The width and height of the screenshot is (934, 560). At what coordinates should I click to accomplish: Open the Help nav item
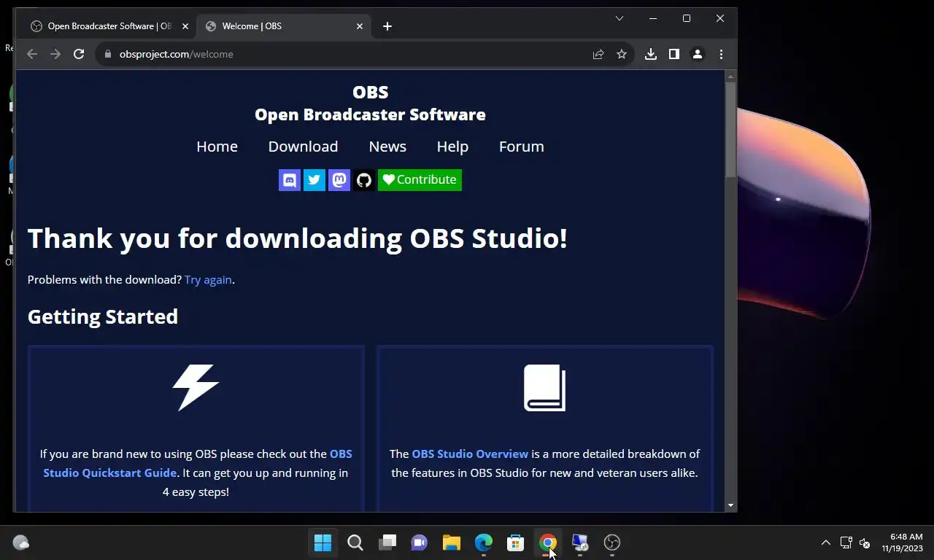[x=452, y=147]
